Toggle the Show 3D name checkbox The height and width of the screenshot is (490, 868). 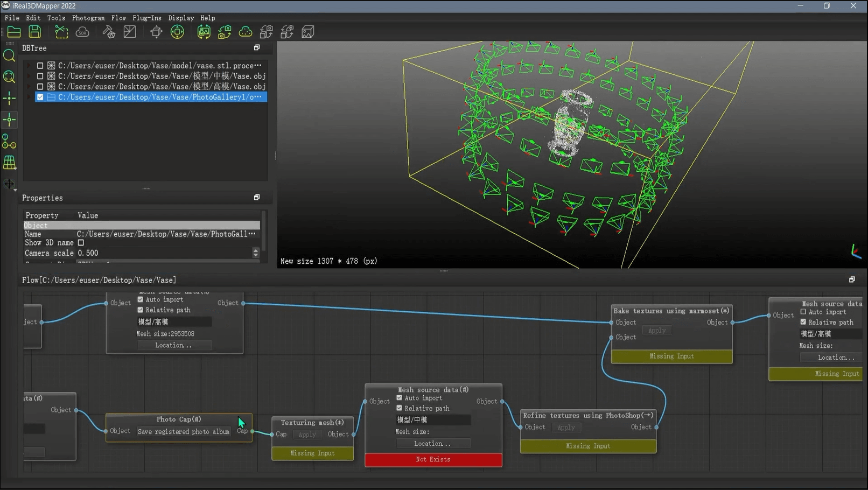(x=81, y=243)
